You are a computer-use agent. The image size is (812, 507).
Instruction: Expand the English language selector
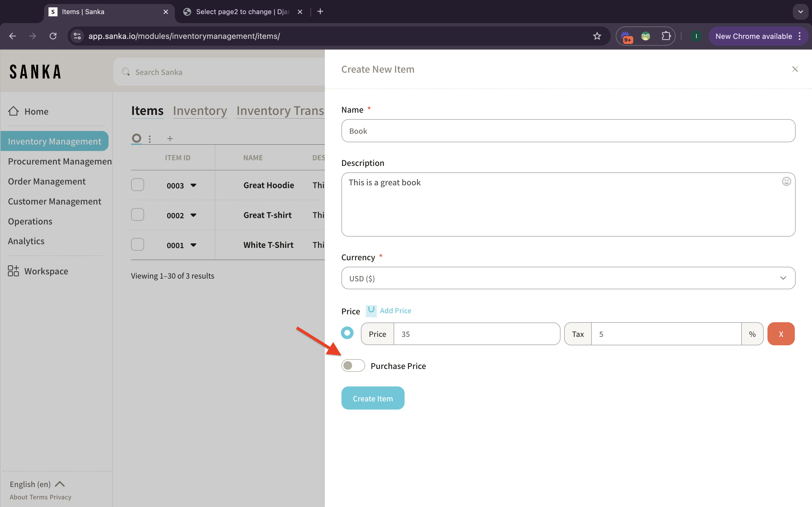pyautogui.click(x=37, y=484)
